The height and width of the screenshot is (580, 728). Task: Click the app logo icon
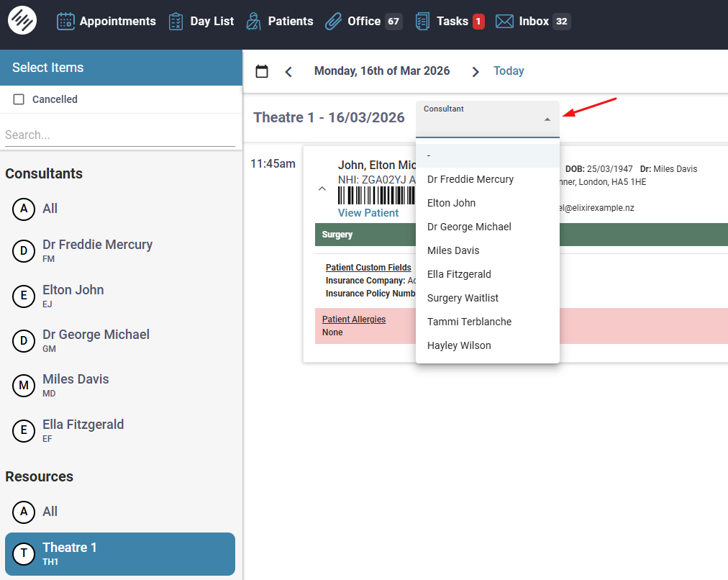pyautogui.click(x=22, y=19)
